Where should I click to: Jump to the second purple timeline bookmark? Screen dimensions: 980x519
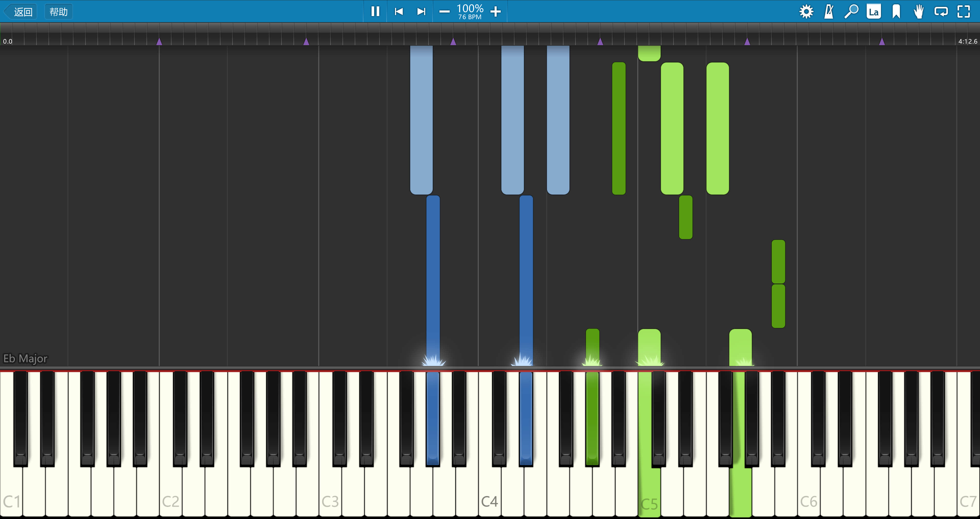[306, 42]
